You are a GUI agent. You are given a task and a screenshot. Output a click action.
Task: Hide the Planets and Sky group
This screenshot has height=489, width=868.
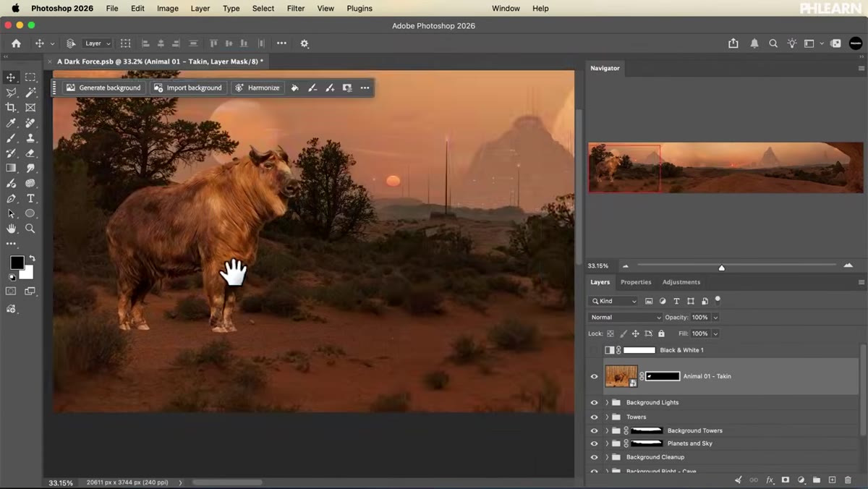click(x=595, y=443)
